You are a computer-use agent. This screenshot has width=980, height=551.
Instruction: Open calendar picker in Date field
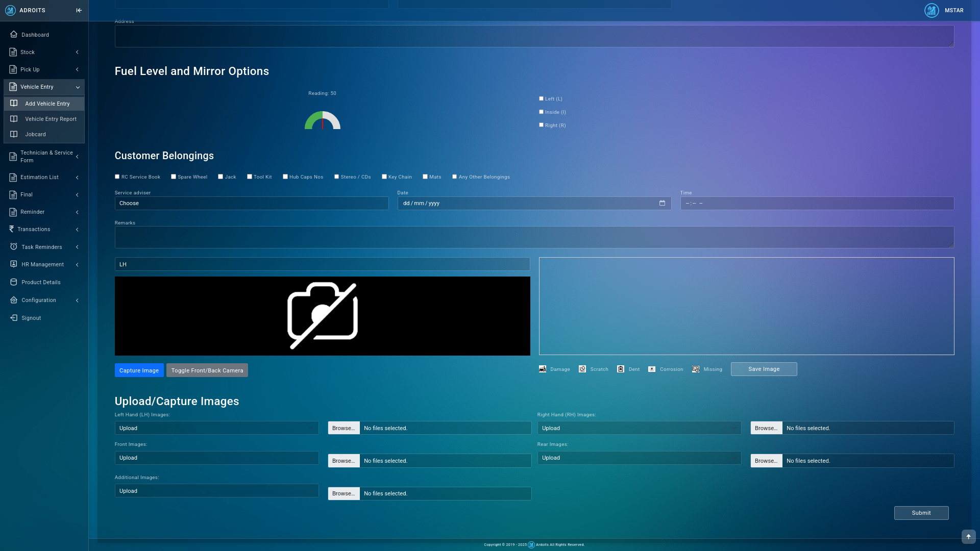pos(662,203)
